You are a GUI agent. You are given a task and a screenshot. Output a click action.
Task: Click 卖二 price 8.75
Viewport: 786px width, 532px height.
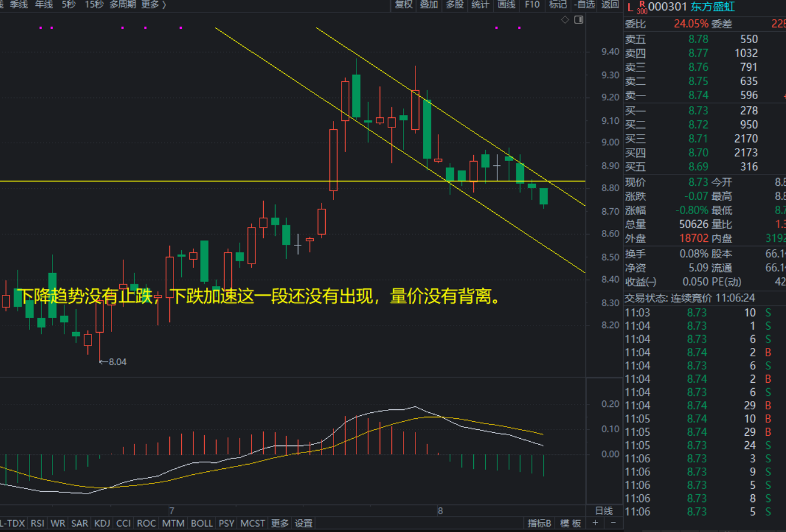pos(698,81)
